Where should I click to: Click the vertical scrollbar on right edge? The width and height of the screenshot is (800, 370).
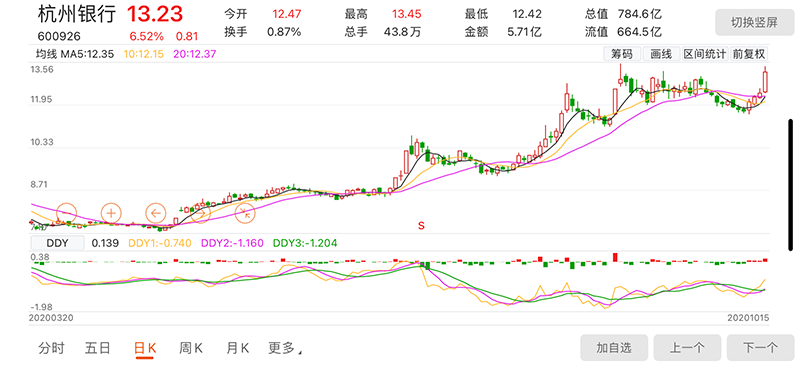click(x=791, y=184)
